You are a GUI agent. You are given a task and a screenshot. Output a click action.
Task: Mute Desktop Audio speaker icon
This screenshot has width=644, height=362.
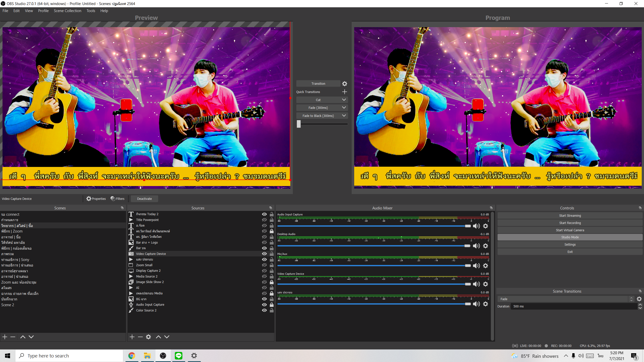476,246
